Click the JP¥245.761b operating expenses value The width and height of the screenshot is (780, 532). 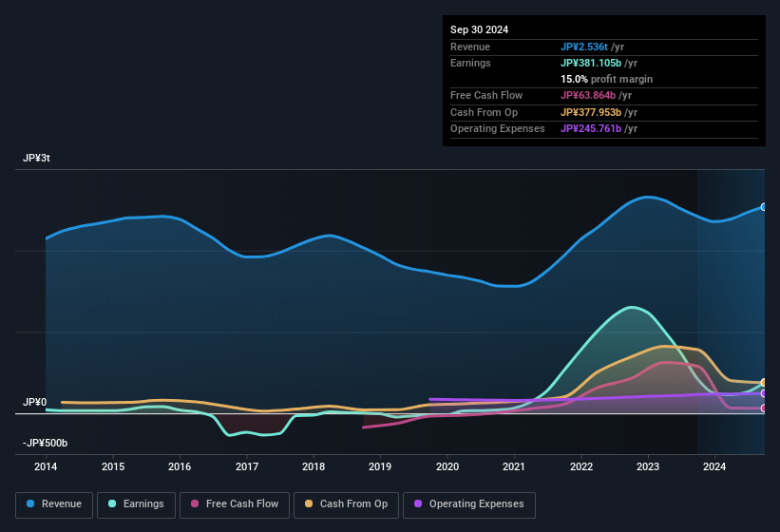coord(591,128)
